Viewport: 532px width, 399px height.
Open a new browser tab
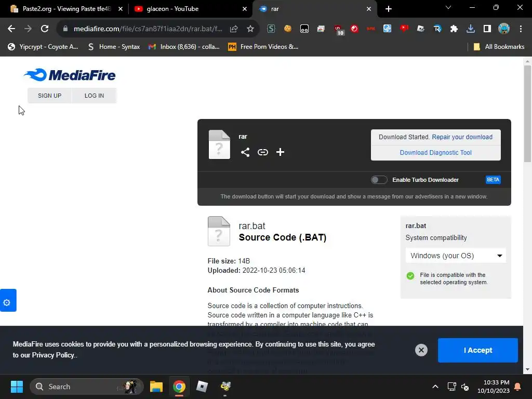click(389, 9)
